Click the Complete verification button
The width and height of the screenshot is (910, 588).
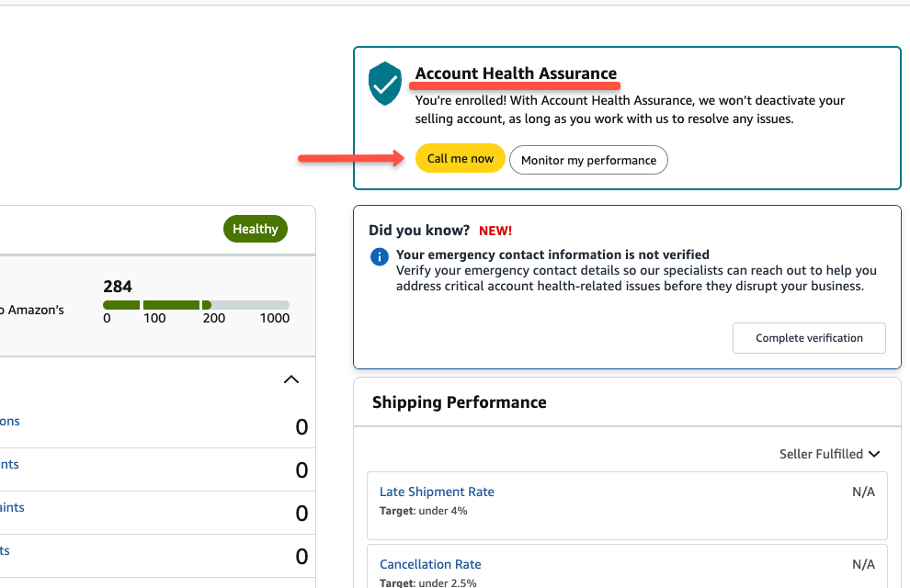(809, 338)
